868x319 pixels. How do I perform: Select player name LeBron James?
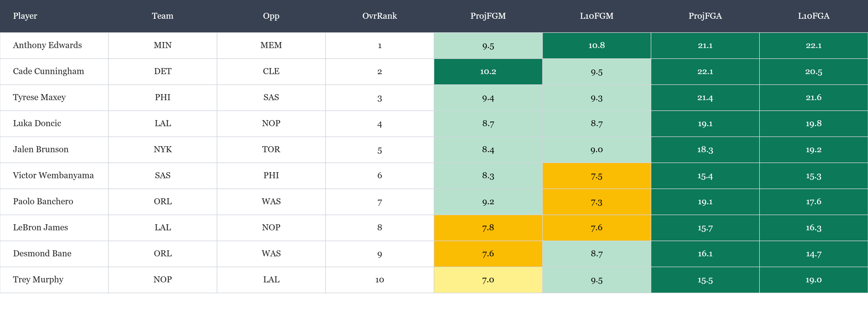[40, 227]
